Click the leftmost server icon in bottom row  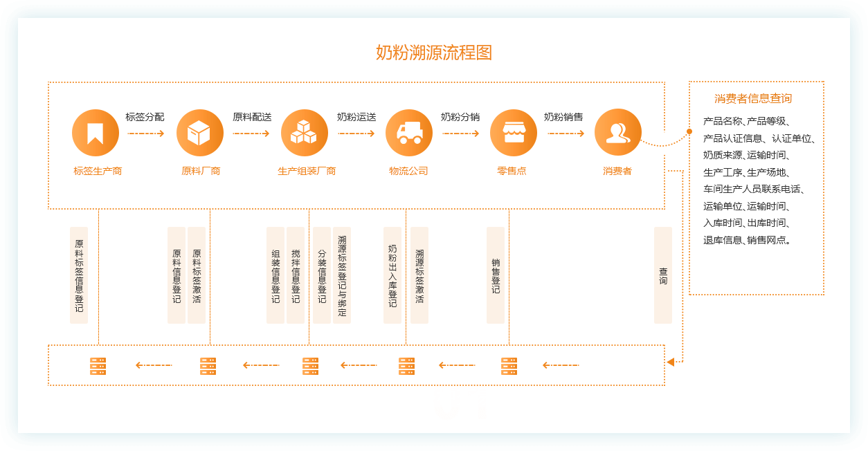coord(98,366)
